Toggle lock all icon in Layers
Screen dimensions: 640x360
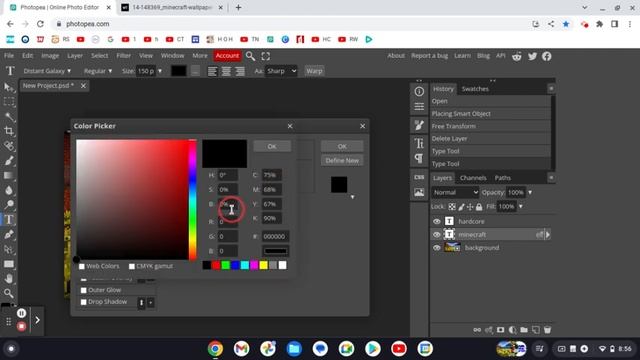[479, 207]
